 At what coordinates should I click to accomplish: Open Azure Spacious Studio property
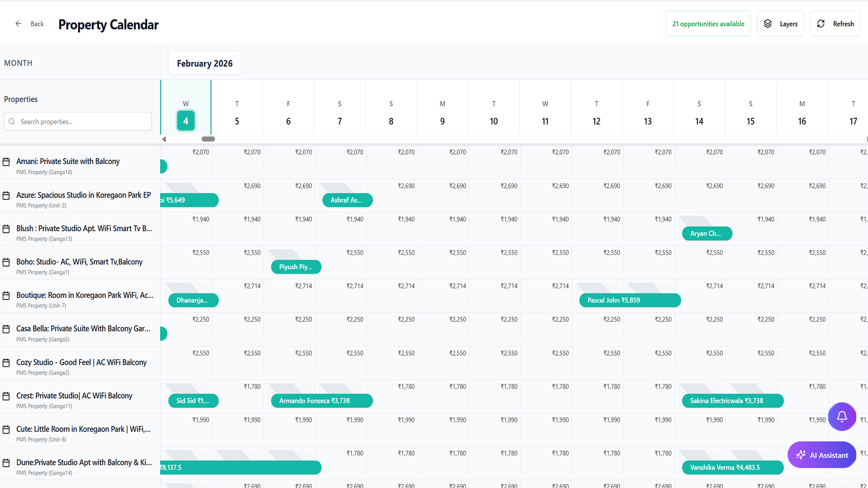pos(84,195)
